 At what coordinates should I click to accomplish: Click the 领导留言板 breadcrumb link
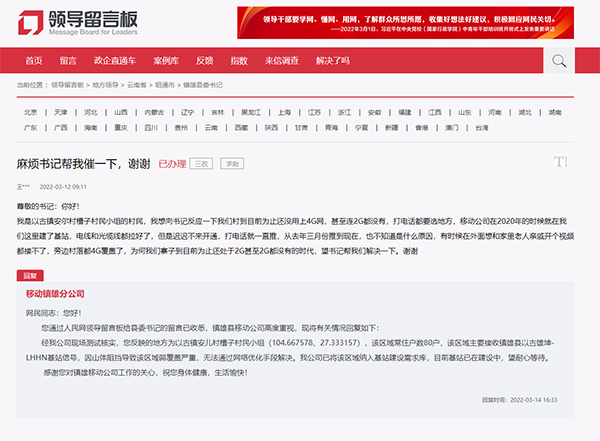(x=67, y=85)
